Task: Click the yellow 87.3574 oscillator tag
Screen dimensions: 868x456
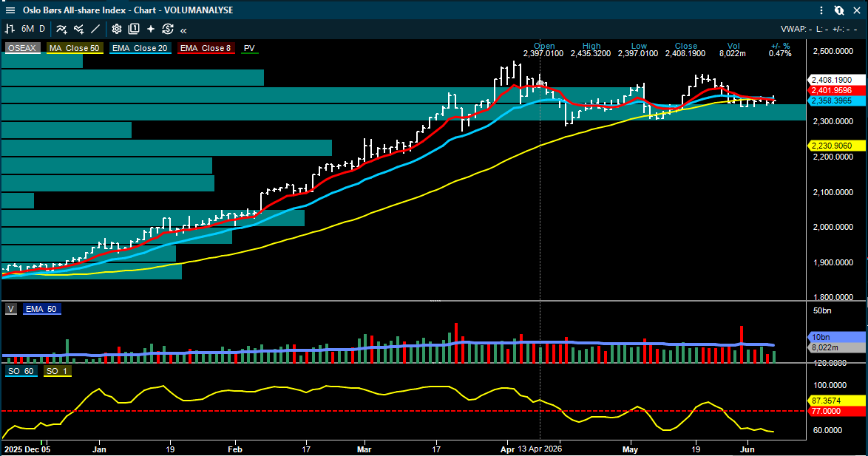Action: [x=837, y=401]
